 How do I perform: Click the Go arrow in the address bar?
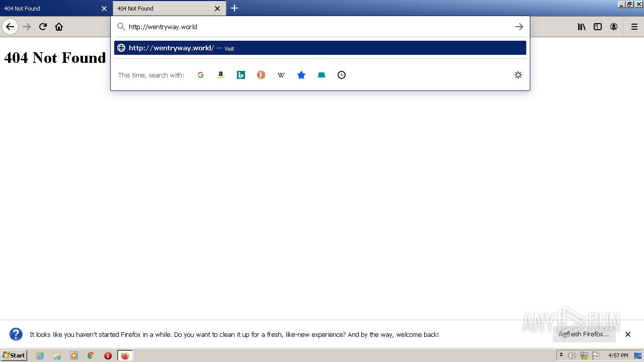point(519,27)
